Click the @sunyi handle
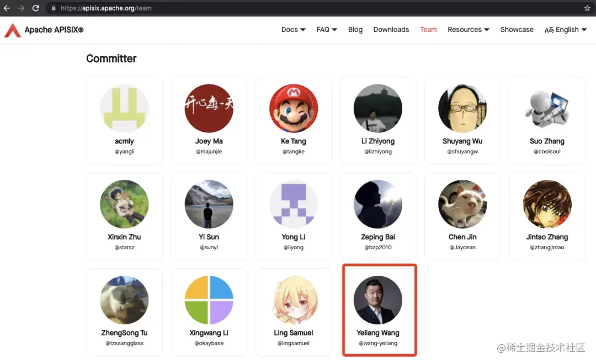The height and width of the screenshot is (364, 596). tap(209, 247)
